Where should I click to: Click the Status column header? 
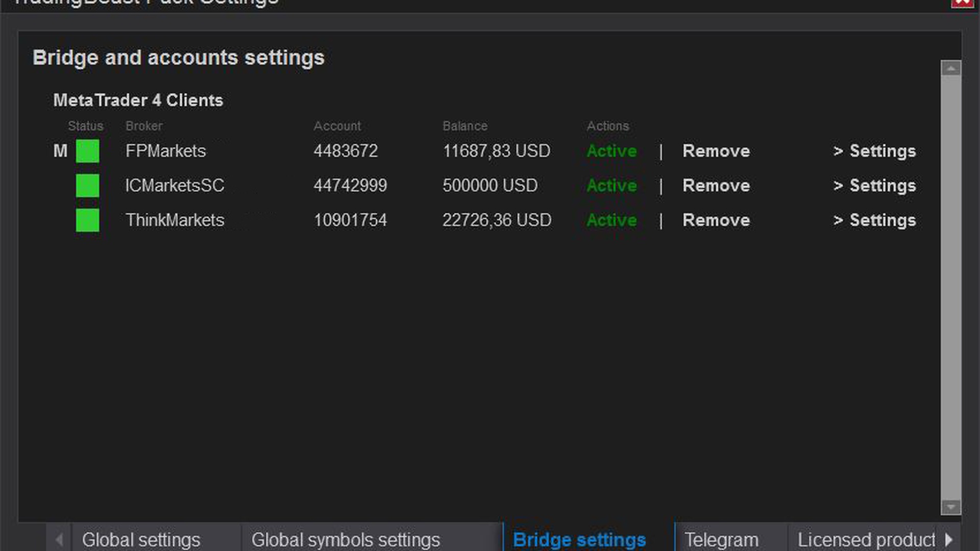85,126
